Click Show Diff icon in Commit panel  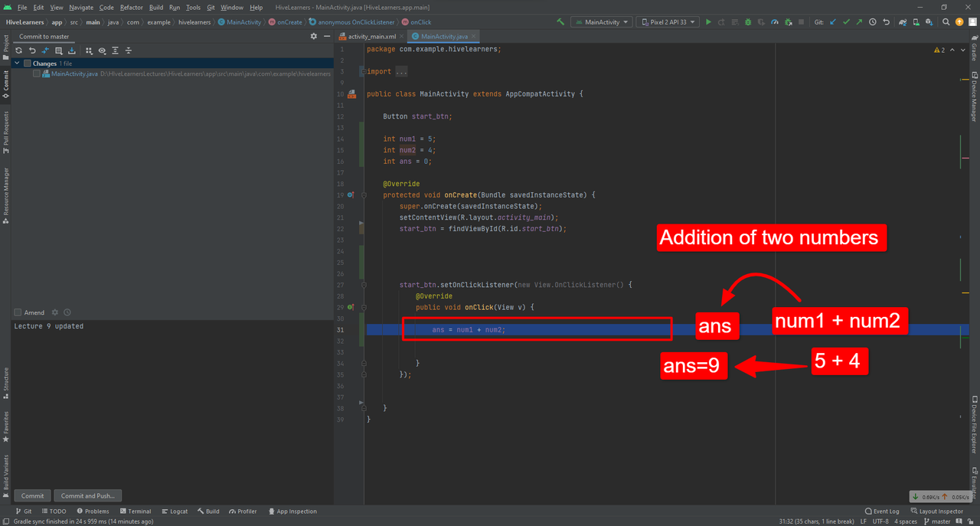[45, 51]
